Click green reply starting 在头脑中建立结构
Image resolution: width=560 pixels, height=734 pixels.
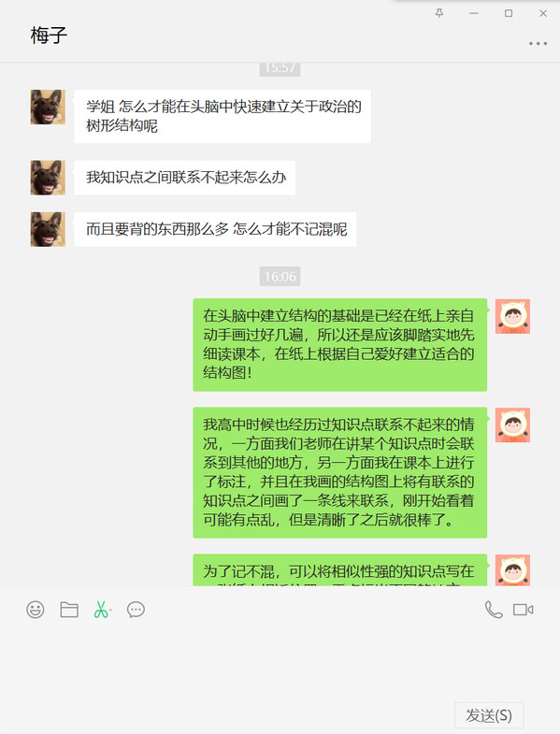coord(340,344)
